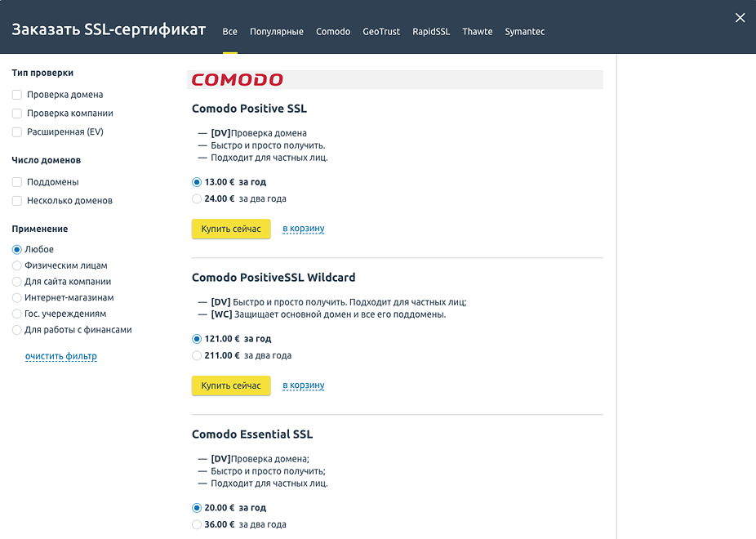
Task: Add PositiveSSL Wildcard to cart
Action: 303,385
